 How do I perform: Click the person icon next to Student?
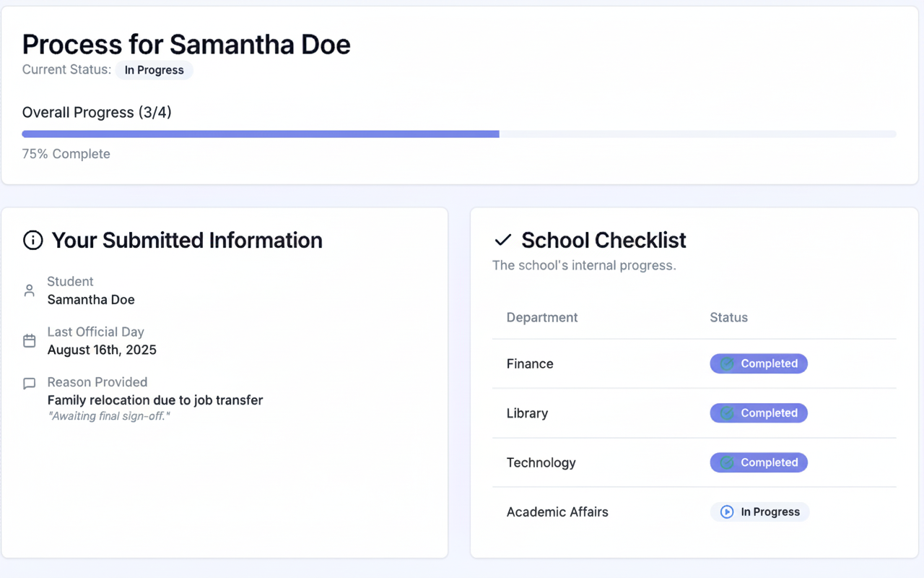(x=30, y=290)
